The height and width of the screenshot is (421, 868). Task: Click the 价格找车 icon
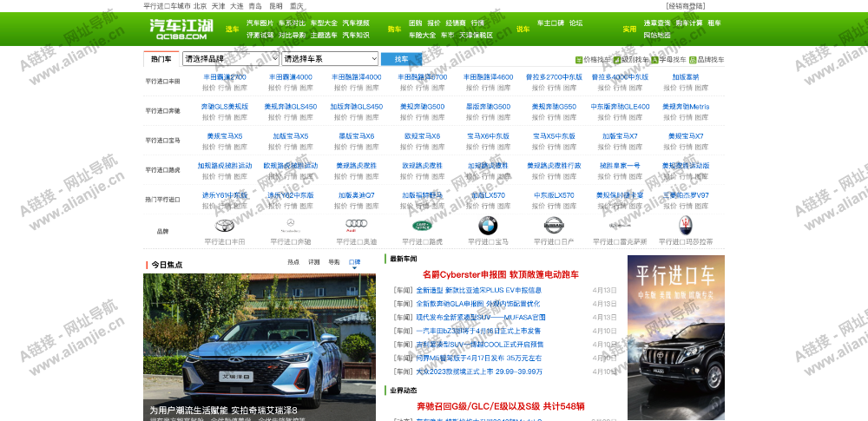point(578,60)
